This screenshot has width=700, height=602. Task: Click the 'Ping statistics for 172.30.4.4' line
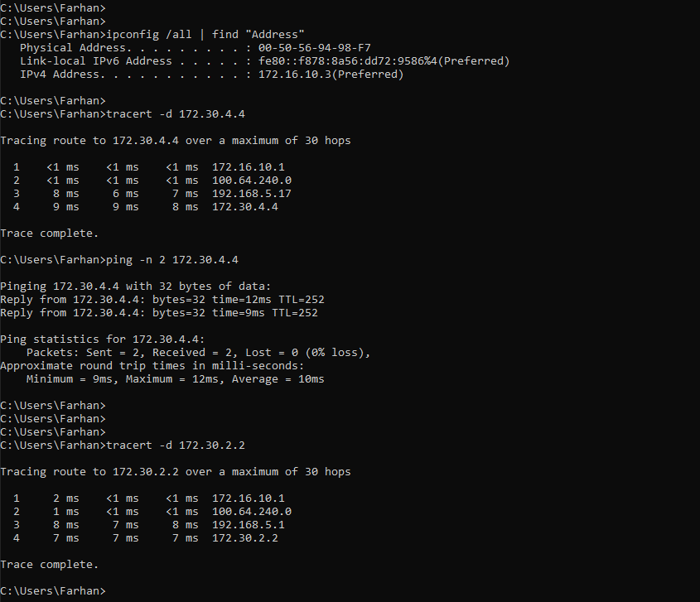[102, 340]
